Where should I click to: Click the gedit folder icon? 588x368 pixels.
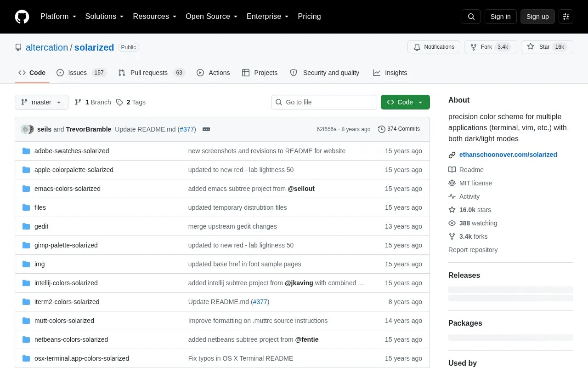26,226
